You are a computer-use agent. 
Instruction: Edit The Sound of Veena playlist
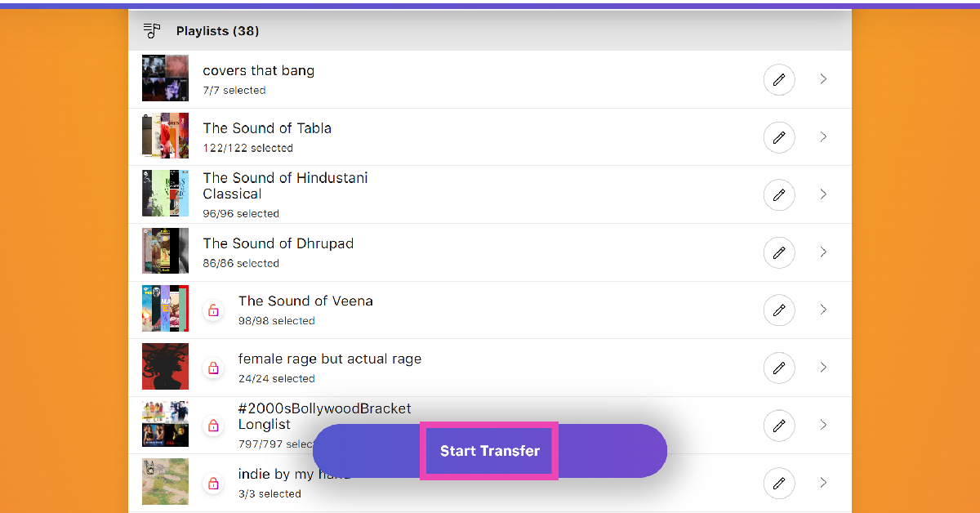point(778,310)
